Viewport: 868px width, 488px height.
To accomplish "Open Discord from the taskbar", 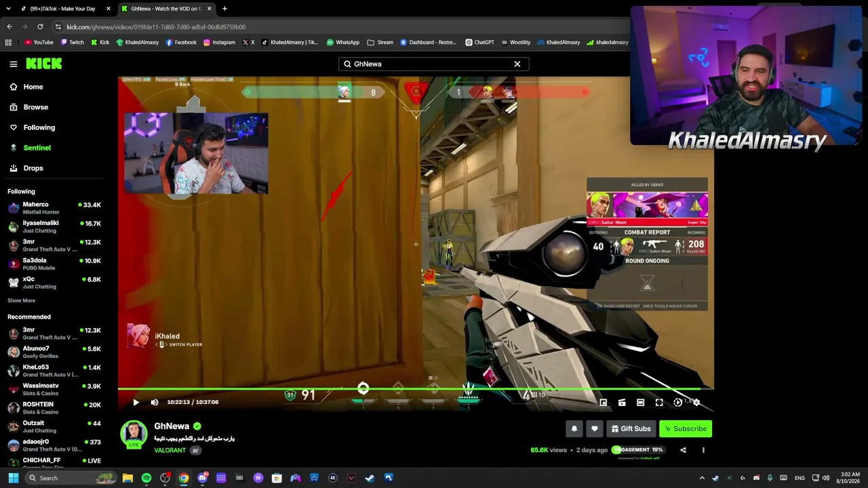I will 202,478.
